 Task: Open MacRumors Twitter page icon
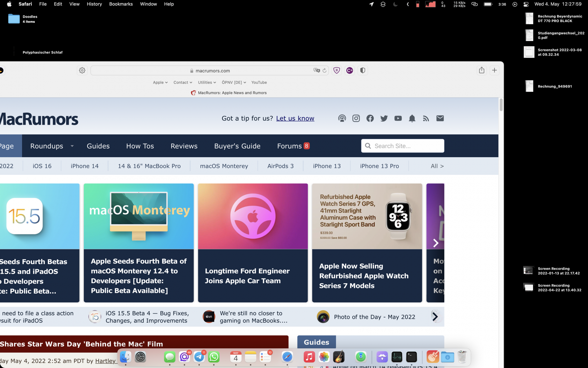point(384,118)
